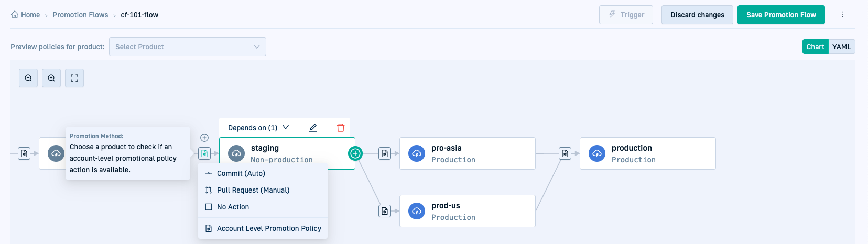Click the zoom in magnifier icon
The width and height of the screenshot is (868, 244).
click(x=51, y=78)
